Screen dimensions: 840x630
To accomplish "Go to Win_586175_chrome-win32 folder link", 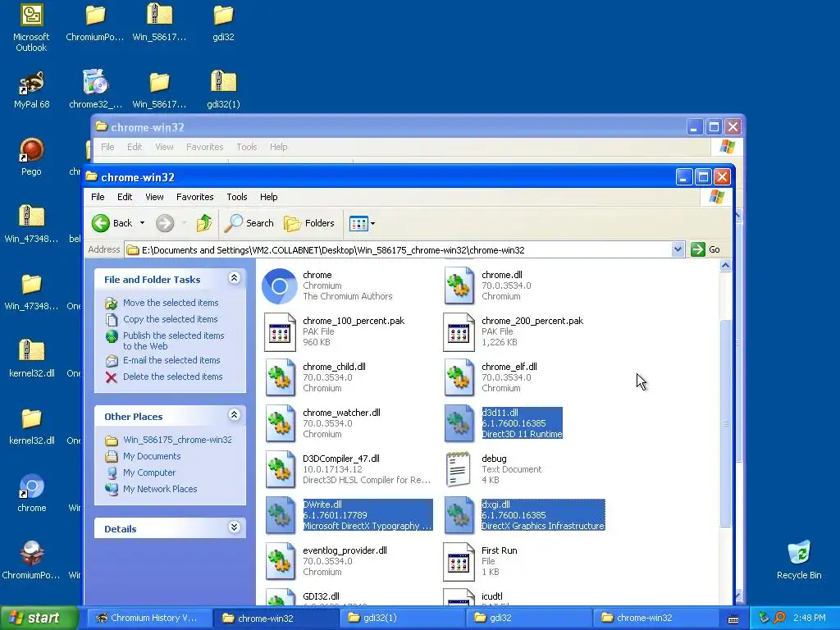I will pyautogui.click(x=177, y=440).
